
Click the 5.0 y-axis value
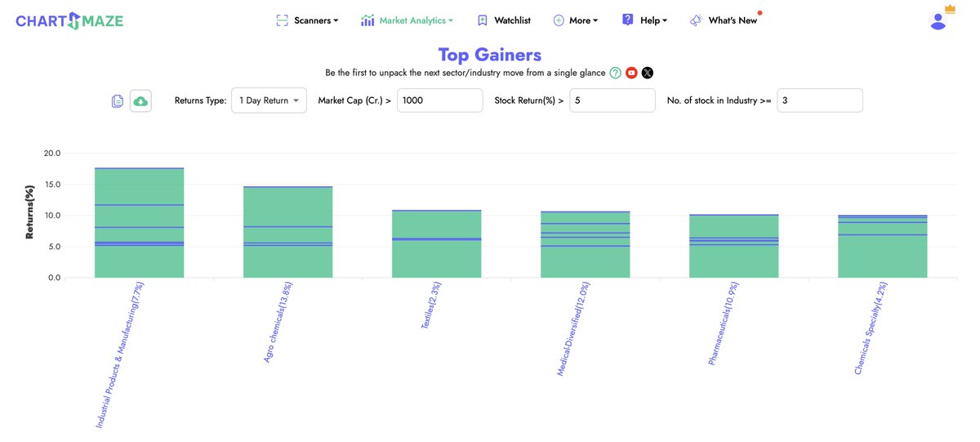pyautogui.click(x=54, y=247)
